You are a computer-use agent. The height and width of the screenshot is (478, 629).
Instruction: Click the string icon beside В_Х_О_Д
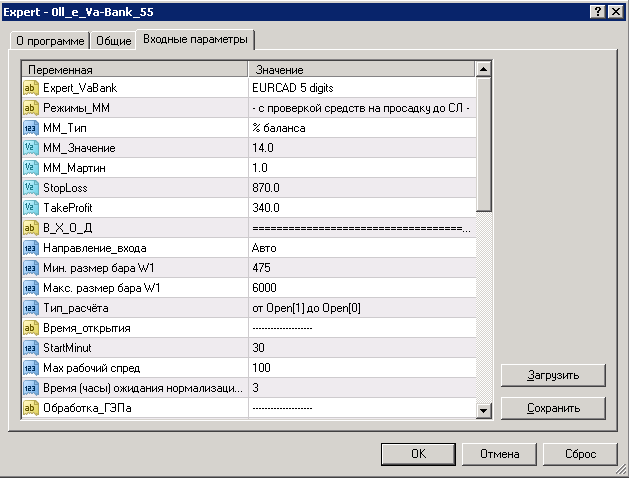(x=31, y=228)
